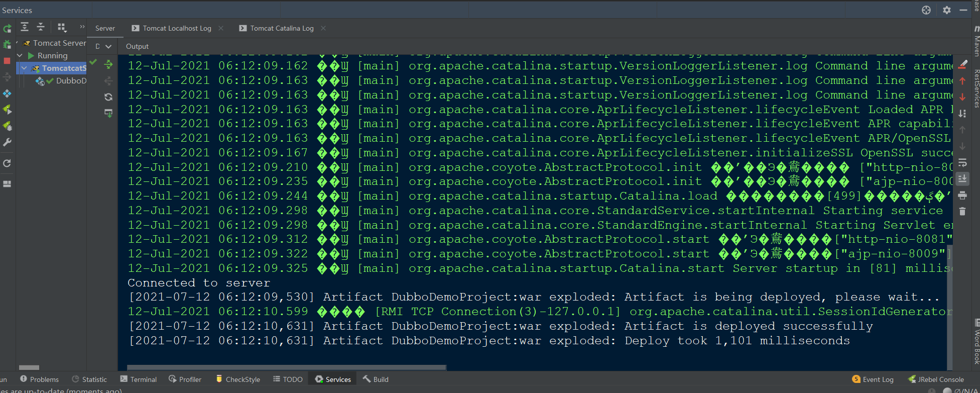Image resolution: width=980 pixels, height=393 pixels.
Task: Toggle scroll to end of console
Action: tap(962, 179)
